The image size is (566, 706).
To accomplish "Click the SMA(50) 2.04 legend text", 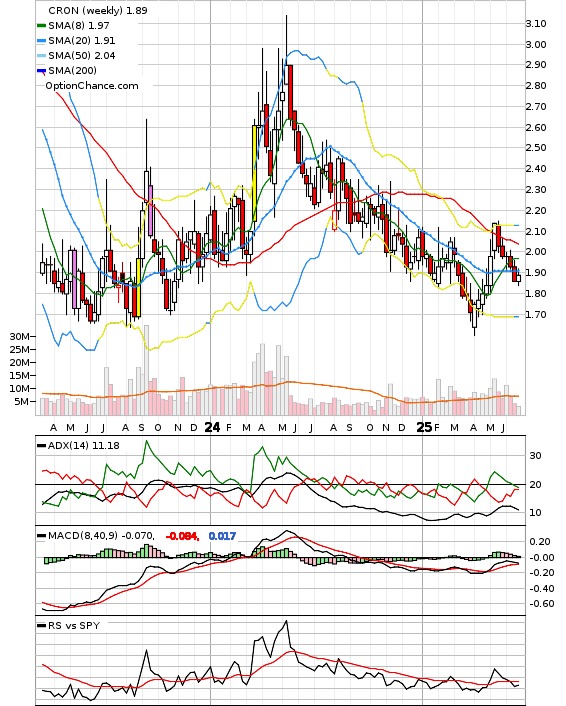I will (x=82, y=56).
